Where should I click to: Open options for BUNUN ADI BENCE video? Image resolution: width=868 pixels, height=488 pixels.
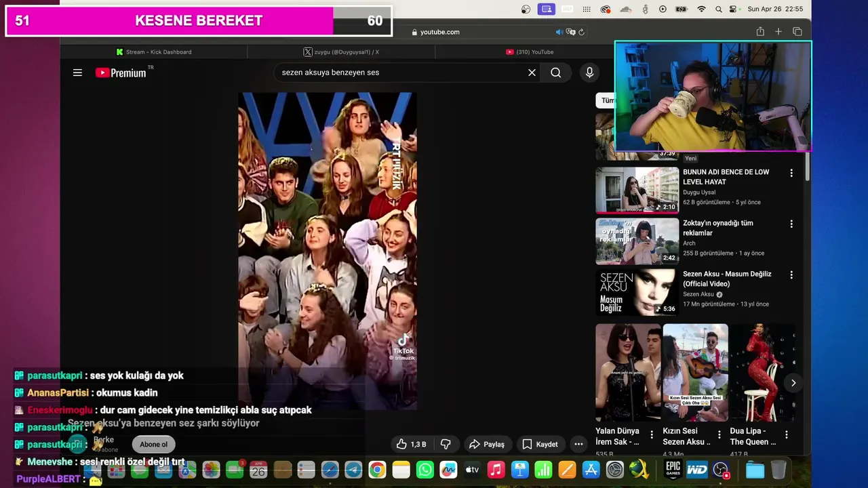(791, 174)
